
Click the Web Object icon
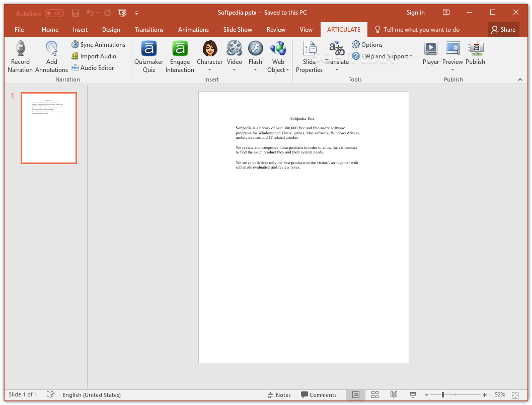[278, 48]
